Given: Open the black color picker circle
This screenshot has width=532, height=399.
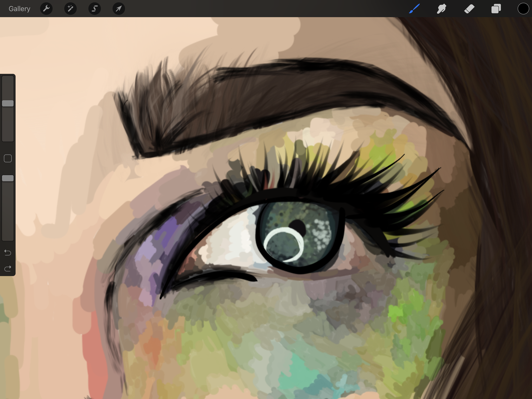Looking at the screenshot, I should [523, 9].
